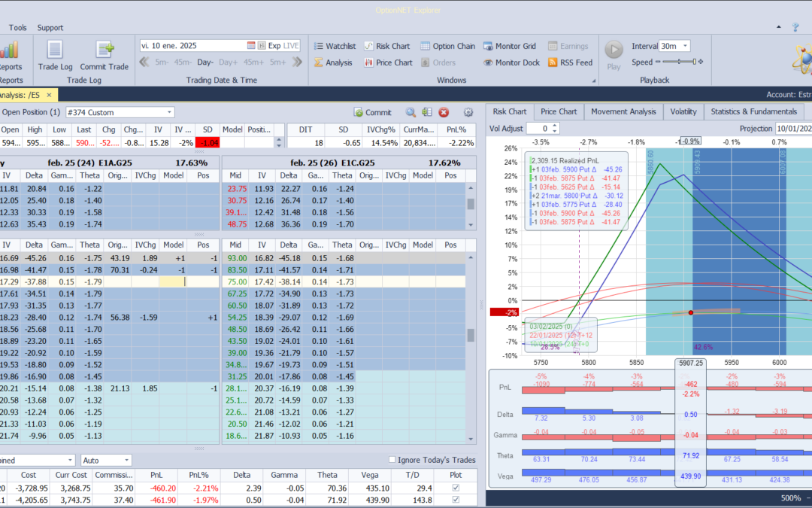Uncheck Plot box in first summary row
Image resolution: width=812 pixels, height=508 pixels.
pos(455,488)
